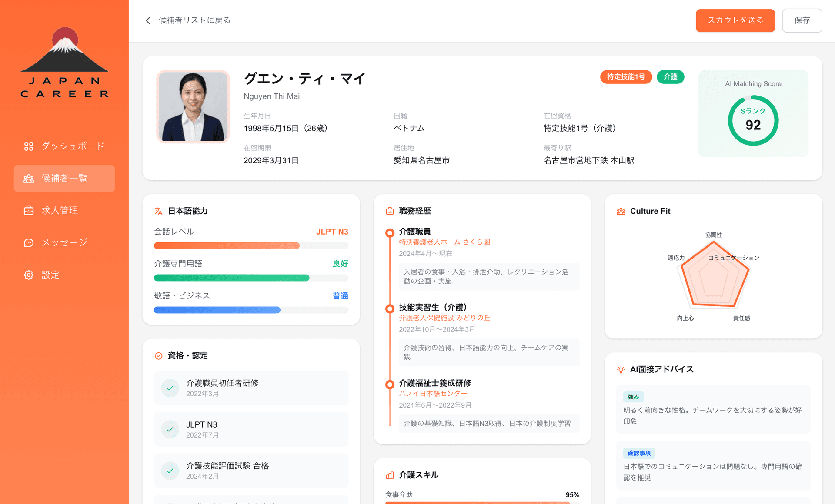Toggle the checkmark beside JLPT N3
The height and width of the screenshot is (504, 835).
point(170,429)
